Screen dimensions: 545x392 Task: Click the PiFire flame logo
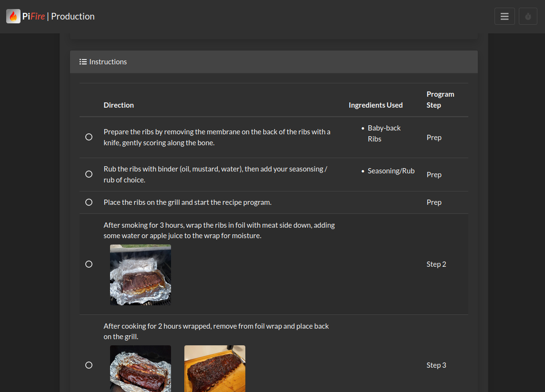click(x=13, y=16)
